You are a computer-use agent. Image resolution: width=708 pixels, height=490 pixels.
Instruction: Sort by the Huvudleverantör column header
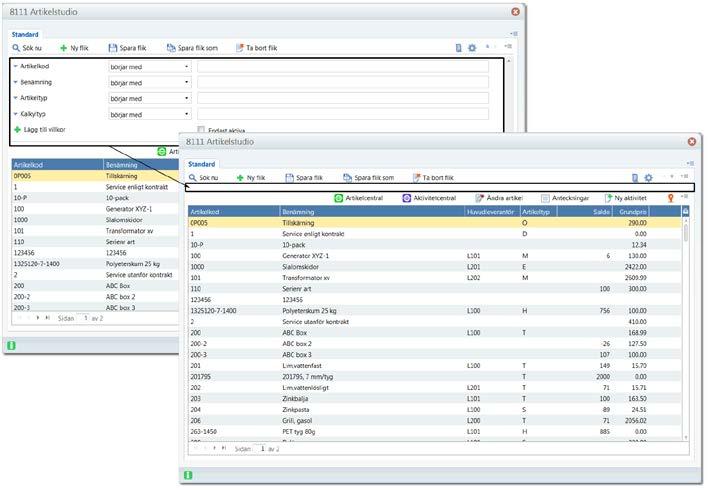click(492, 211)
